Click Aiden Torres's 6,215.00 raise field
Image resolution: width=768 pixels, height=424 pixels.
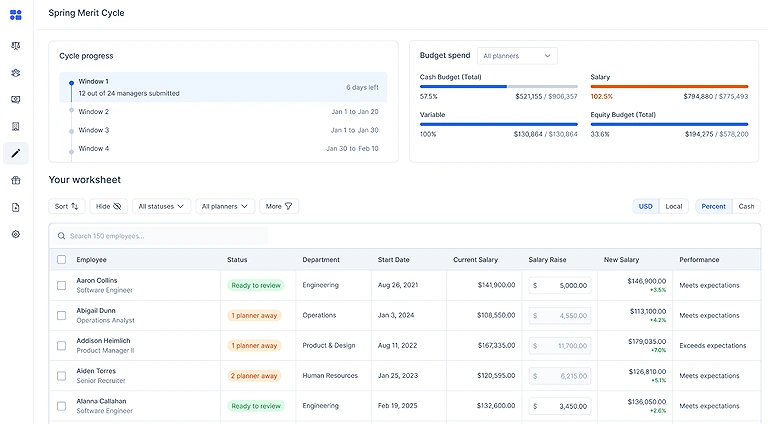click(x=560, y=376)
